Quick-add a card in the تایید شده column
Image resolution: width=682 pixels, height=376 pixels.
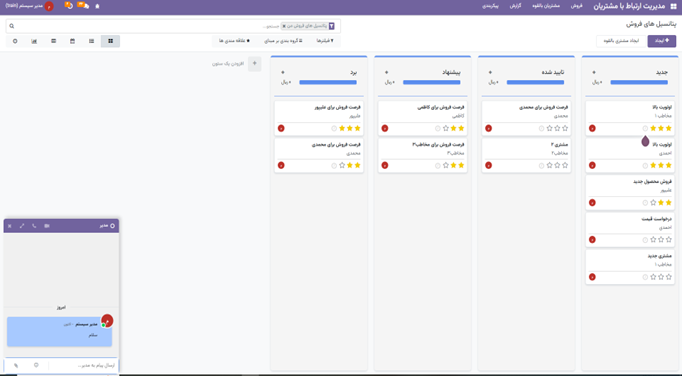(490, 72)
